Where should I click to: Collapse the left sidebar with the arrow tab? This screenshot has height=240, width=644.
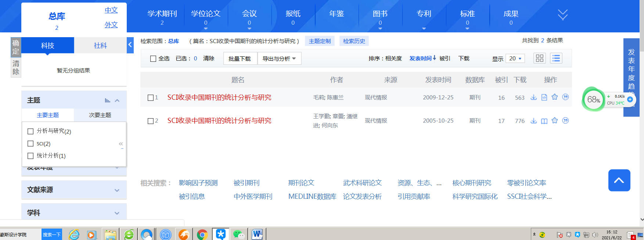(130, 45)
